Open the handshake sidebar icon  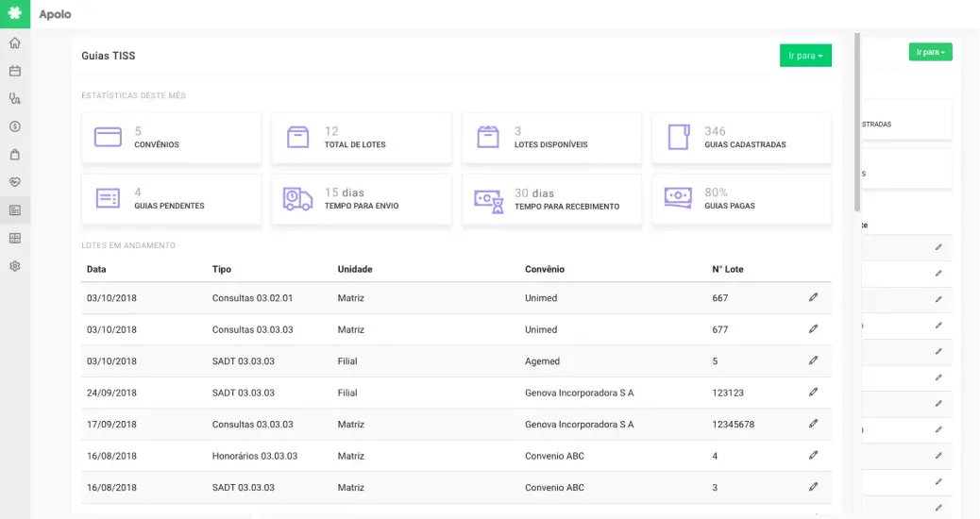click(15, 182)
